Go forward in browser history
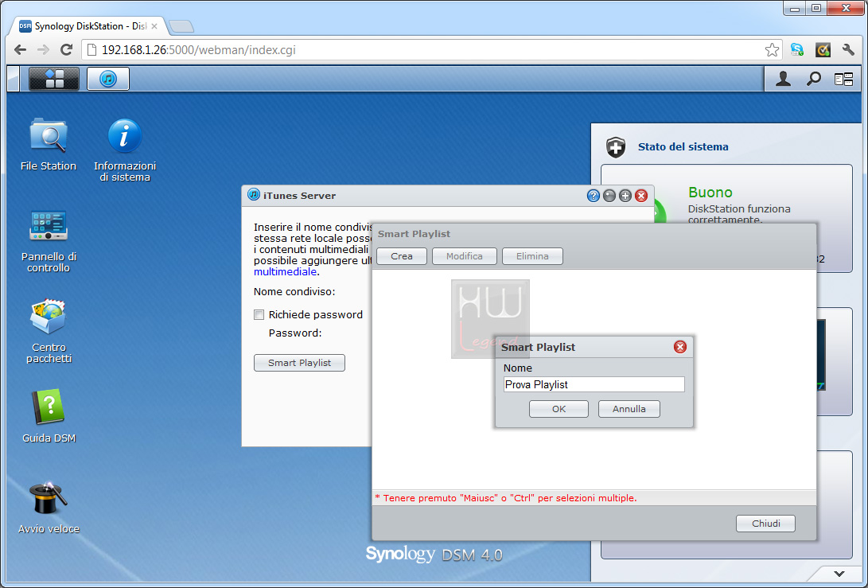 (x=43, y=50)
